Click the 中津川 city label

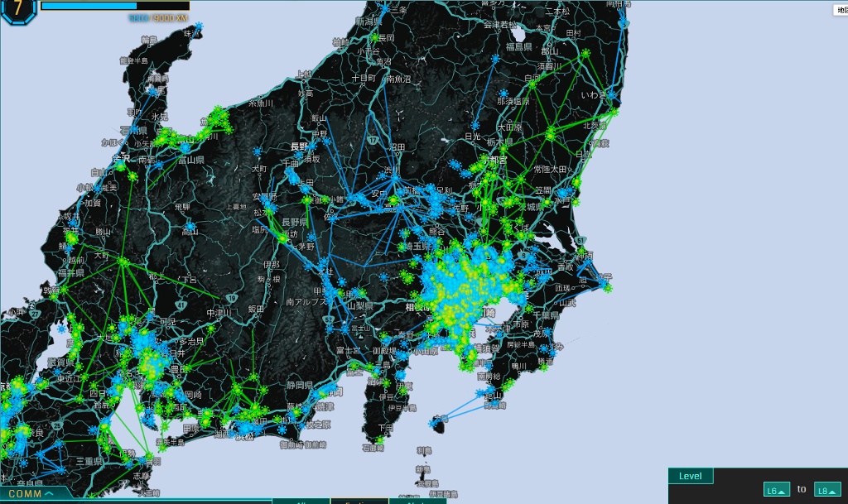pyautogui.click(x=219, y=314)
